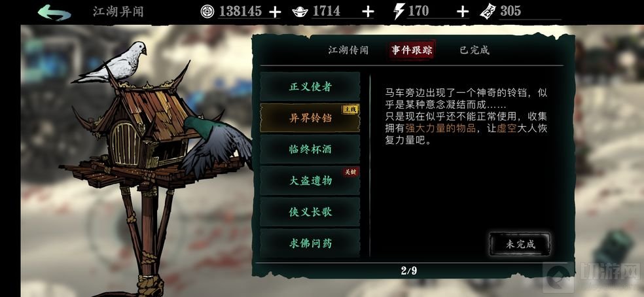
Task: Open the 正义使者 quest entry
Action: pos(310,86)
